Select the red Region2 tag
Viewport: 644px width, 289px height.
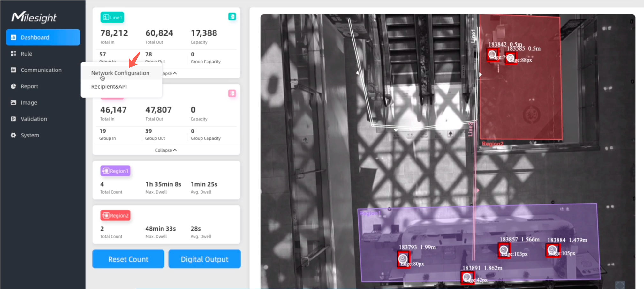pyautogui.click(x=115, y=216)
